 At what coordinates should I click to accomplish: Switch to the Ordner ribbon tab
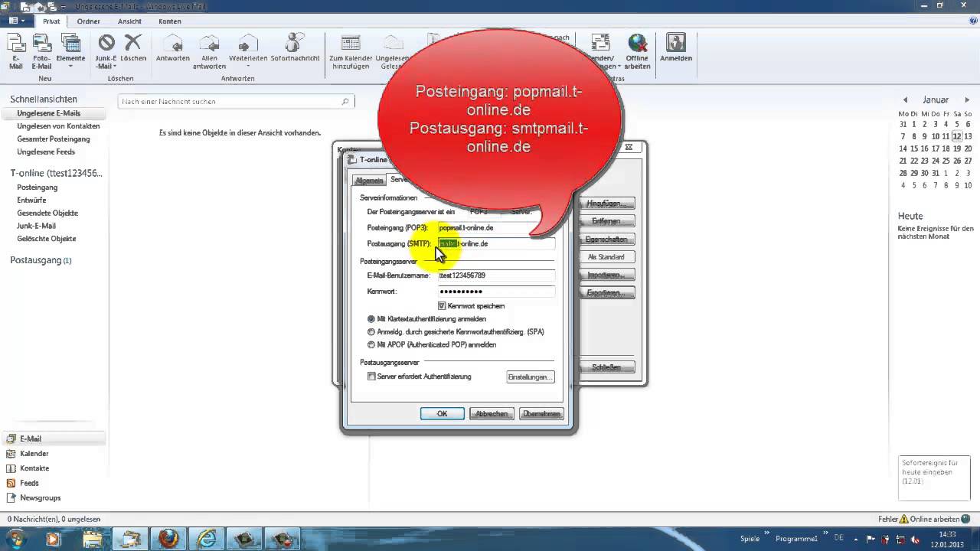tap(88, 21)
